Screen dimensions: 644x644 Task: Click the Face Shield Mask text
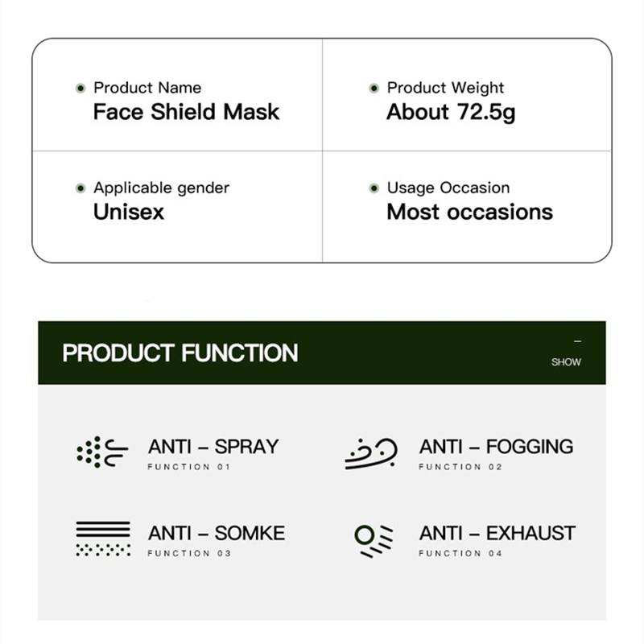186,112
